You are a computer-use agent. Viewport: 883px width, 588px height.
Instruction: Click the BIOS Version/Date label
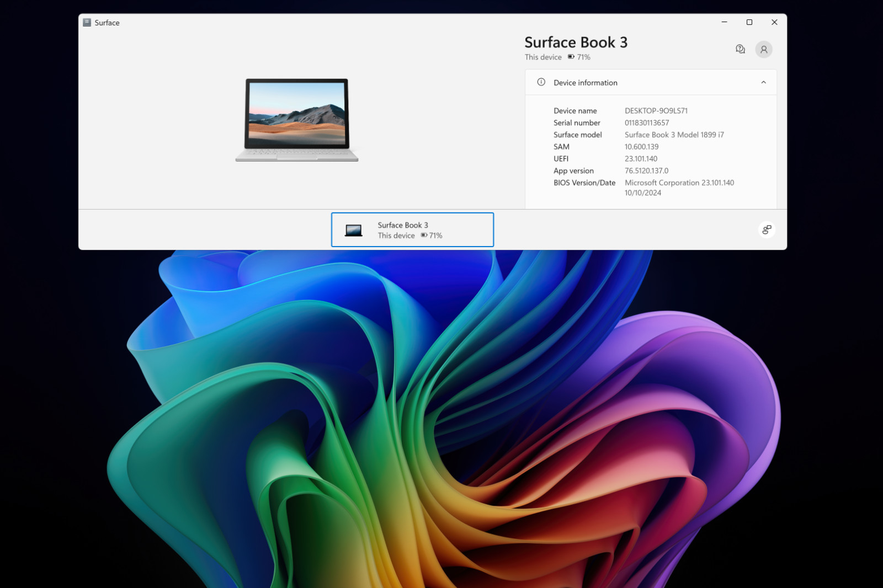click(x=584, y=183)
